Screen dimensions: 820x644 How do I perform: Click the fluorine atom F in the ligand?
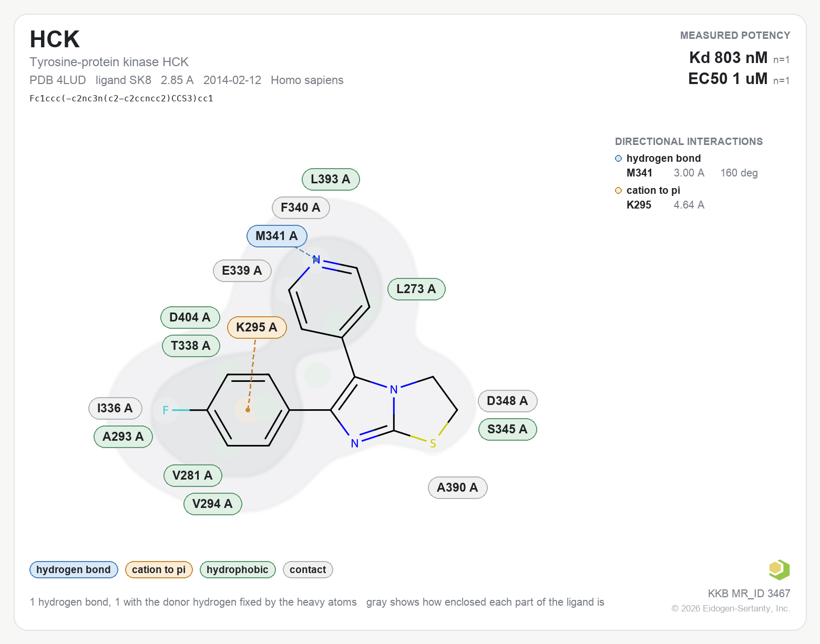pyautogui.click(x=166, y=410)
